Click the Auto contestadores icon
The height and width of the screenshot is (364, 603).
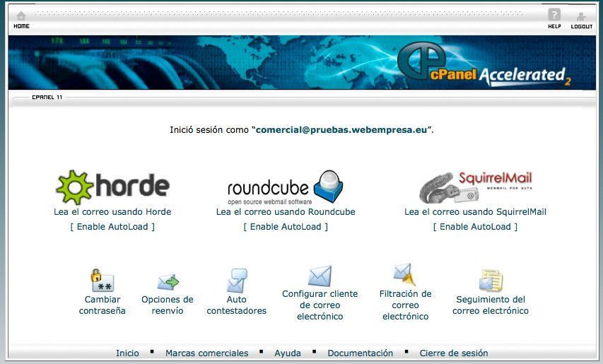[237, 281]
